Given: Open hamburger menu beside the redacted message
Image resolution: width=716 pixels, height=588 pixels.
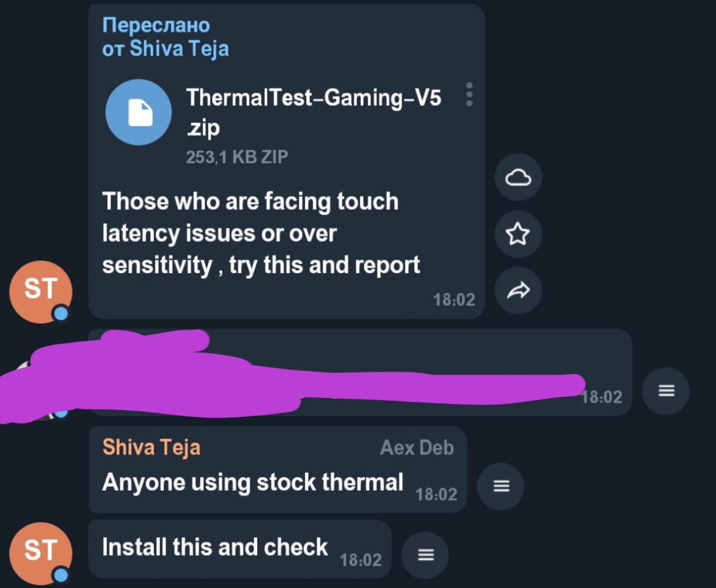Looking at the screenshot, I should point(666,391).
